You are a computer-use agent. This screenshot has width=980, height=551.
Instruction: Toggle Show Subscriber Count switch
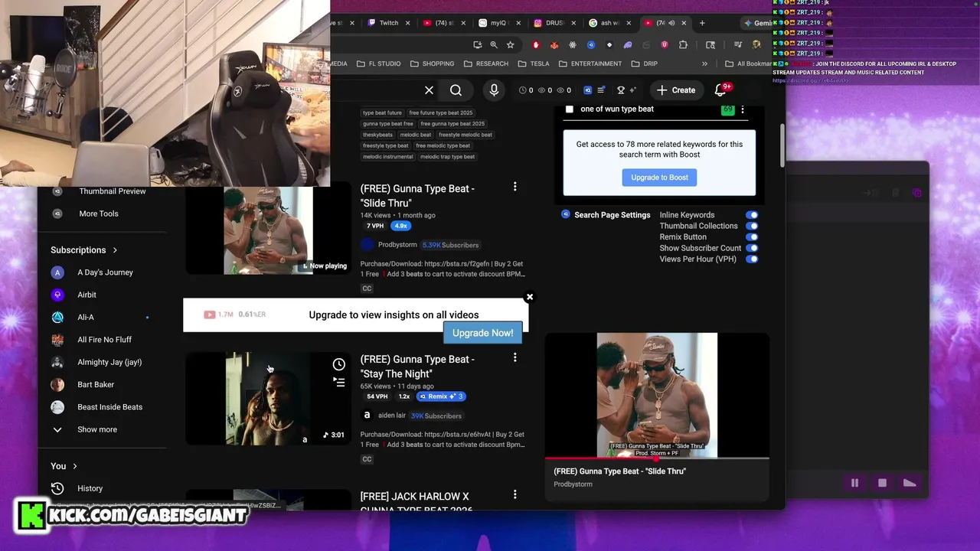752,248
